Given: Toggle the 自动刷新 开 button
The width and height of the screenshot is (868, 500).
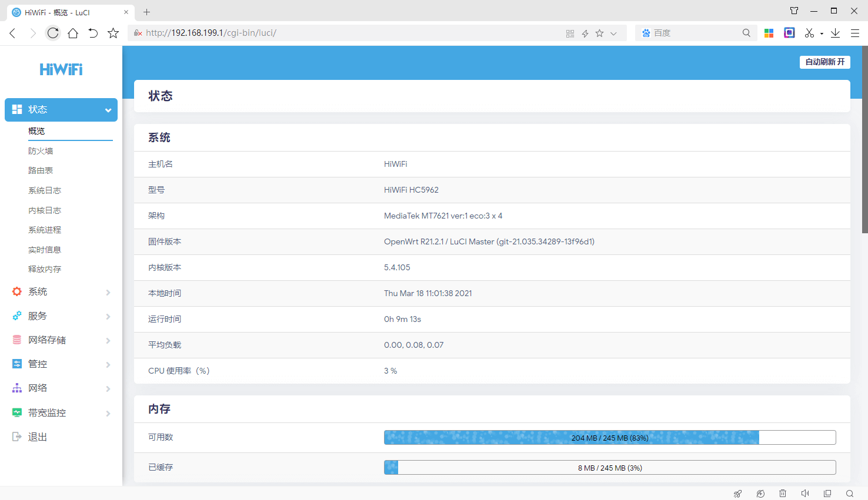Looking at the screenshot, I should click(825, 62).
